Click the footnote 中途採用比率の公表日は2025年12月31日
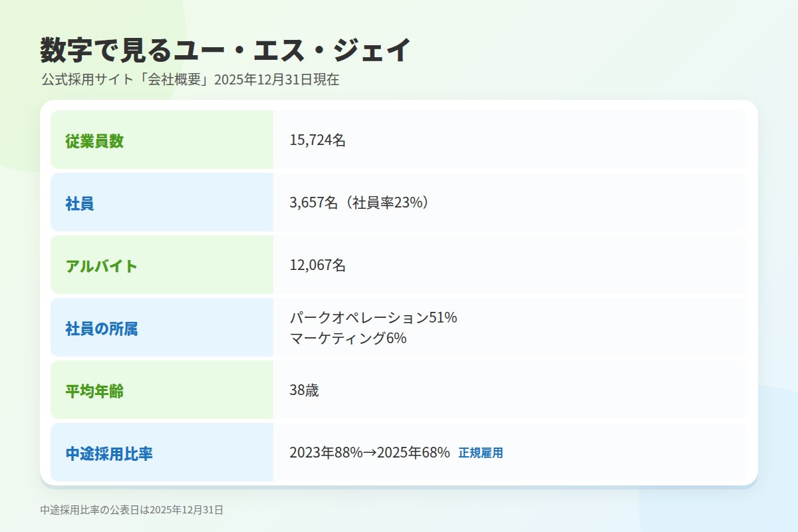 coord(132,510)
